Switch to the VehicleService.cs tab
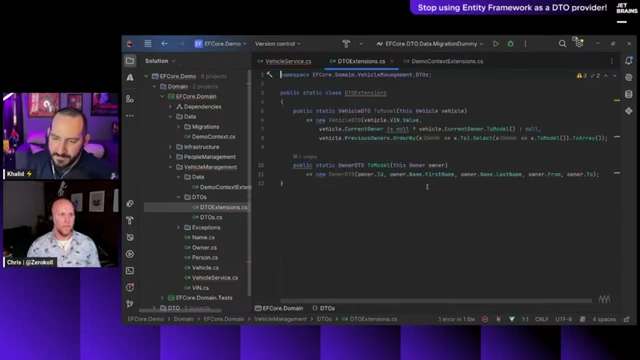The image size is (640, 360). tap(284, 61)
